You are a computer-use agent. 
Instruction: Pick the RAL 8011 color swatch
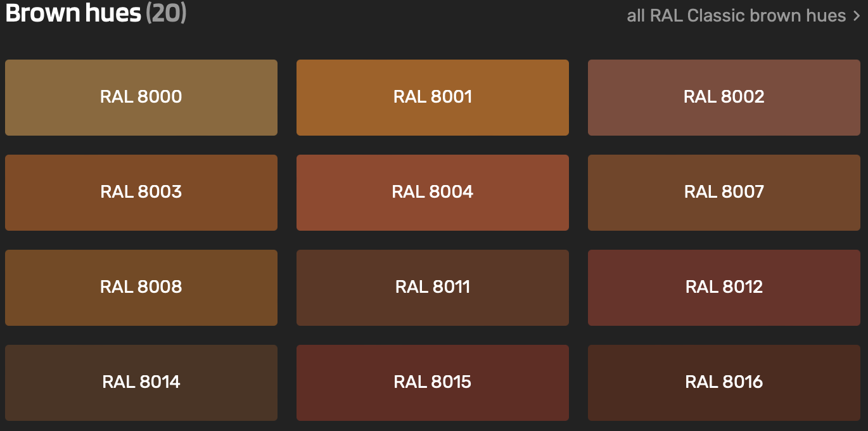(432, 288)
